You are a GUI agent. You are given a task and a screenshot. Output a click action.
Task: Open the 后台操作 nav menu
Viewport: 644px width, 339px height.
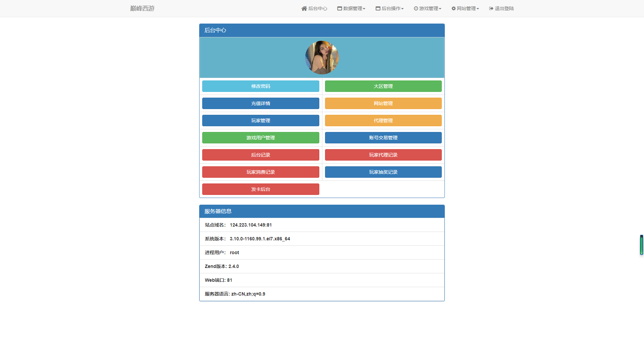pos(390,8)
